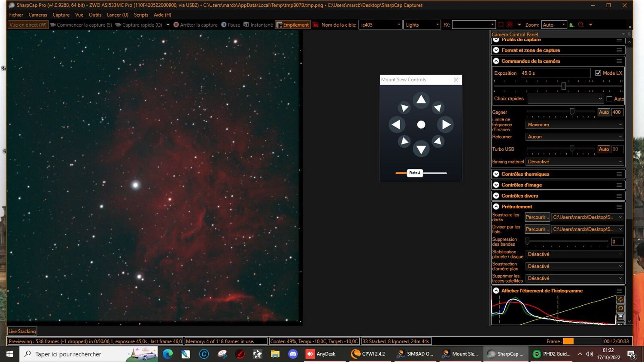Toggle the 'Mode LX' checkbox

point(598,73)
